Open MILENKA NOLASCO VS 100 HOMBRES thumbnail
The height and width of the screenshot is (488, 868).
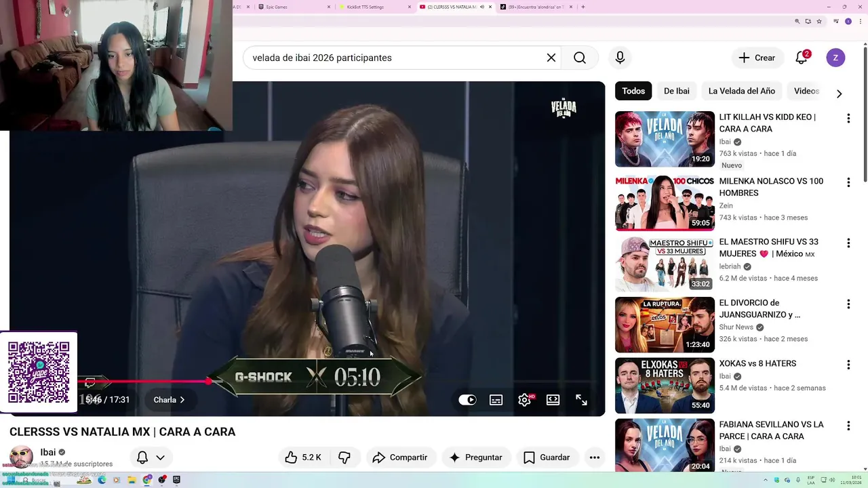pyautogui.click(x=665, y=203)
